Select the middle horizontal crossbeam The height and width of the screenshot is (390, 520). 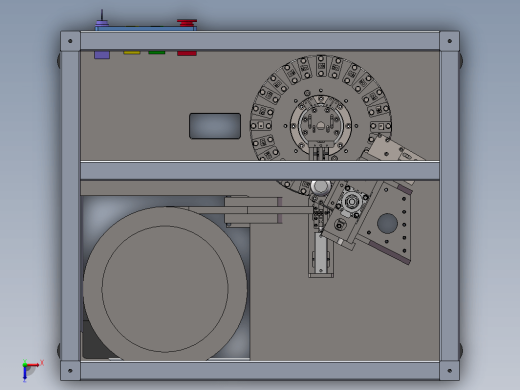click(260, 171)
